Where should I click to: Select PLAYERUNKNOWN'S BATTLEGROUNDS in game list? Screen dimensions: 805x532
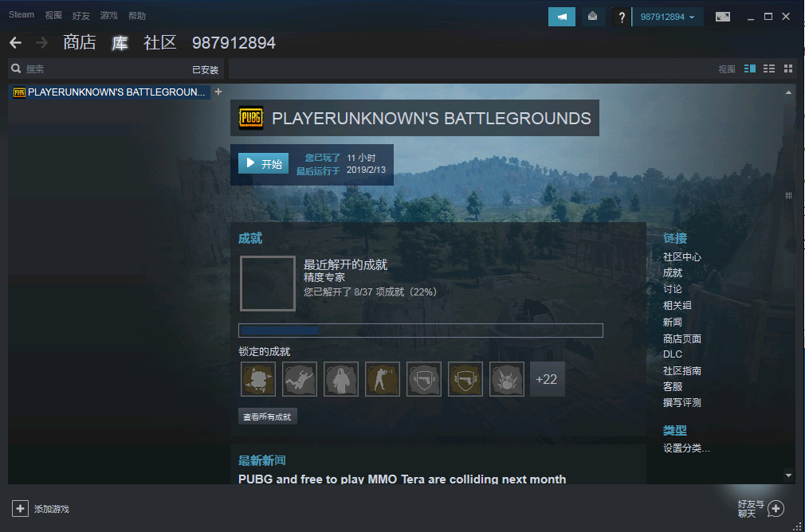point(109,92)
